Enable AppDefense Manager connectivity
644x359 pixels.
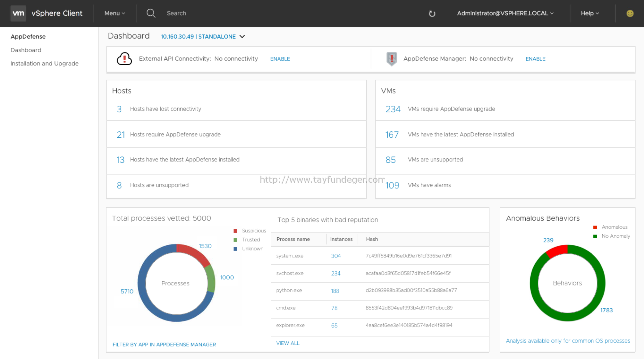pos(535,59)
